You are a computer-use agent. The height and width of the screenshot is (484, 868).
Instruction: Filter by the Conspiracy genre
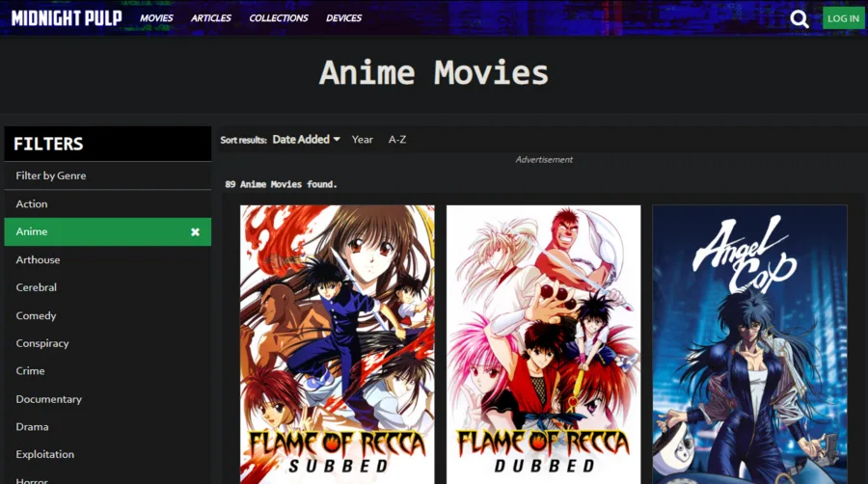point(107,343)
